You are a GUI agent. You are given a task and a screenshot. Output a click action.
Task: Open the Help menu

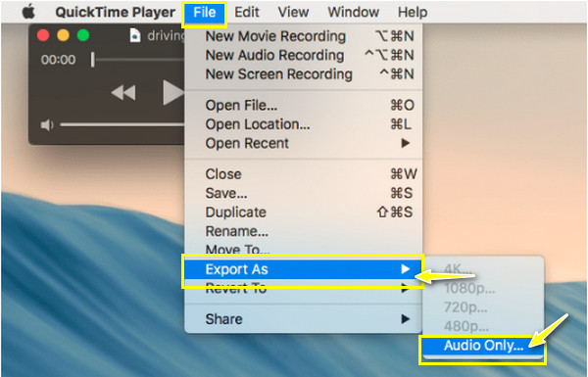413,13
